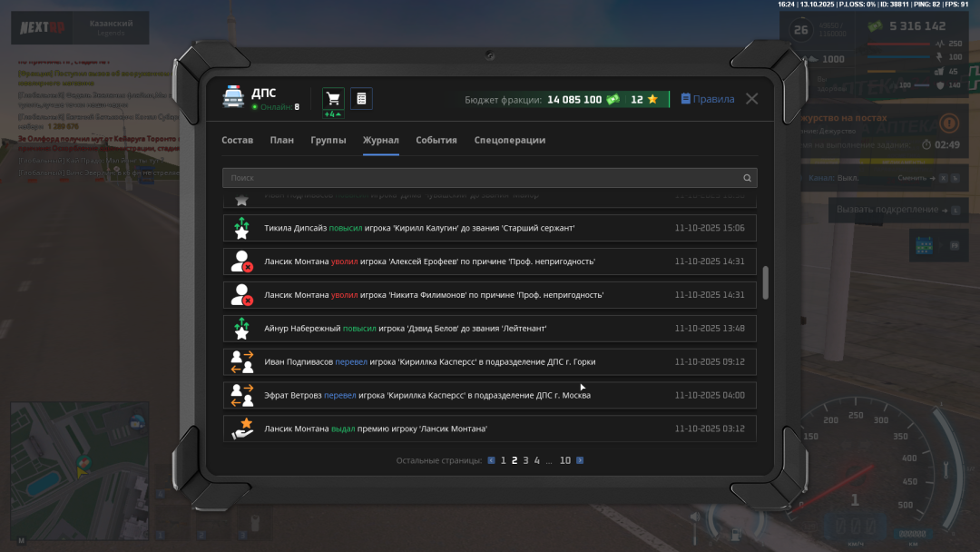Open page 3 of the journal
This screenshot has width=980, height=552.
(525, 460)
